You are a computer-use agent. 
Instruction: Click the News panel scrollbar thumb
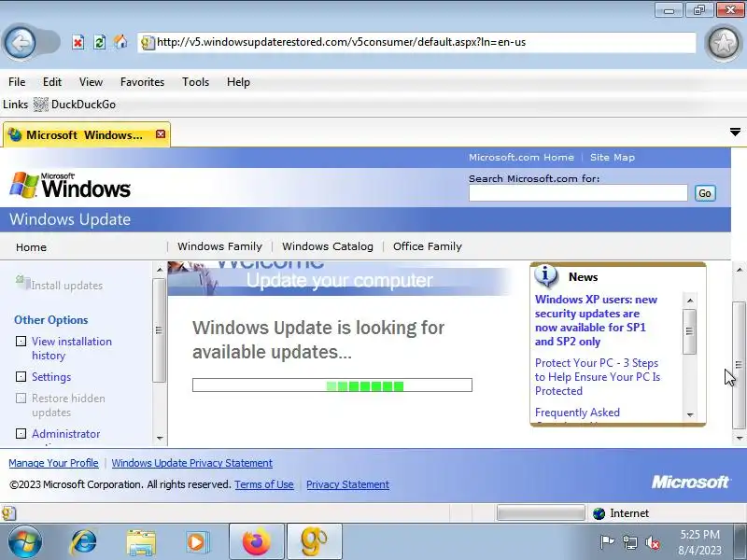(x=689, y=332)
